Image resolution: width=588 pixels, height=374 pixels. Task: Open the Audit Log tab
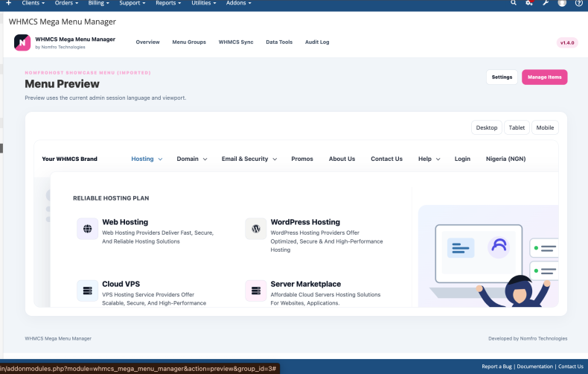click(x=317, y=42)
